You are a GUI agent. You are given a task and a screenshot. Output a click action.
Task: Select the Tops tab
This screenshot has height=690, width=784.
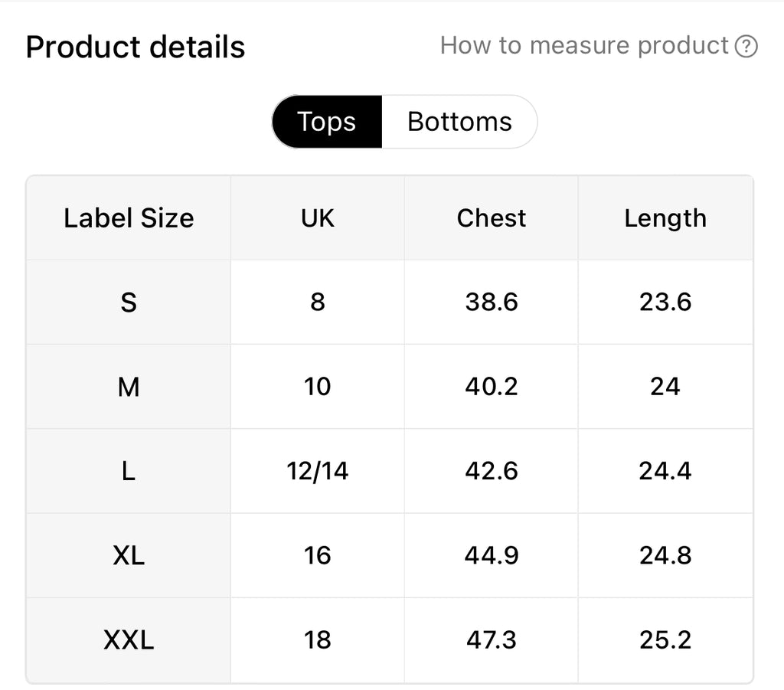click(x=327, y=122)
